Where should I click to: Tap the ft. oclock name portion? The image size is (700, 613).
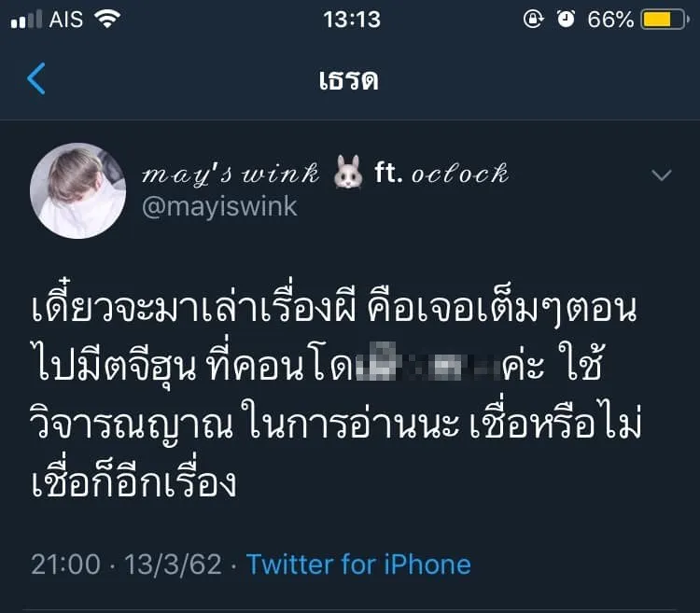441,173
